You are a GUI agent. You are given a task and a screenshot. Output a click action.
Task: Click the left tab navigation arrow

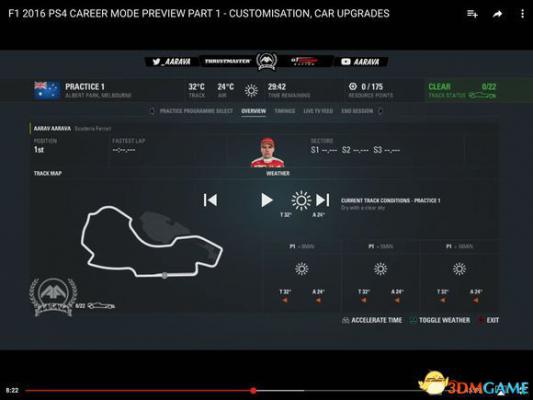(152, 111)
